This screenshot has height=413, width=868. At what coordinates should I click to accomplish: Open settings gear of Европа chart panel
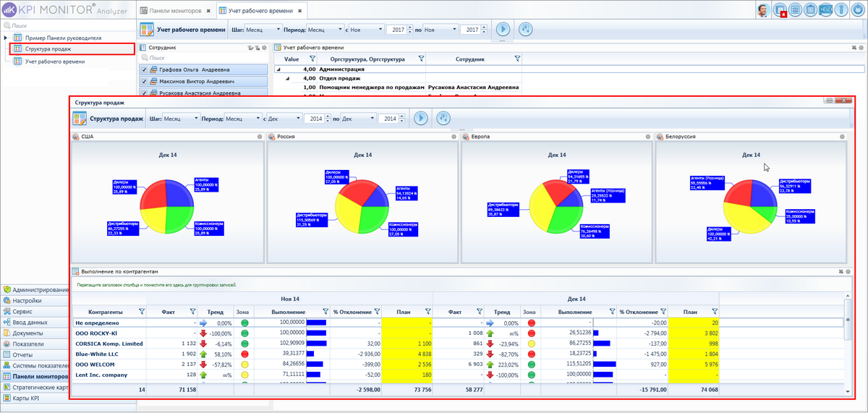[647, 136]
